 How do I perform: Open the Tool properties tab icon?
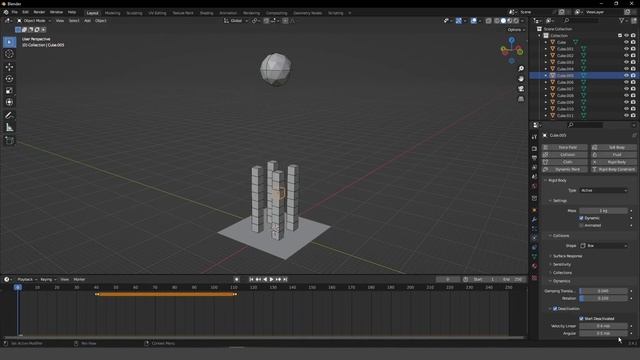point(534,137)
